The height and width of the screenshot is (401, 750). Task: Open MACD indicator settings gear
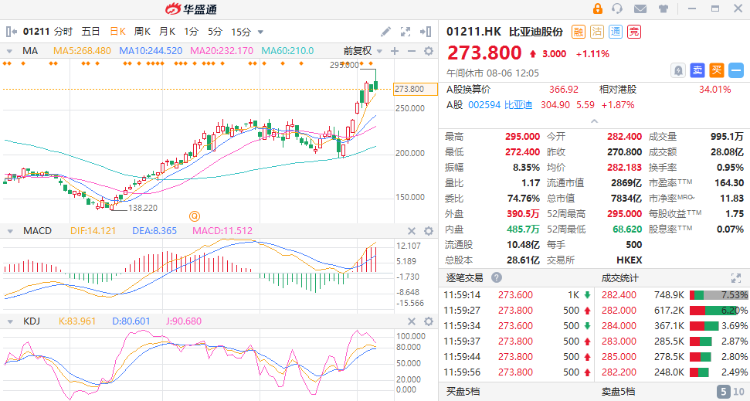tap(429, 231)
